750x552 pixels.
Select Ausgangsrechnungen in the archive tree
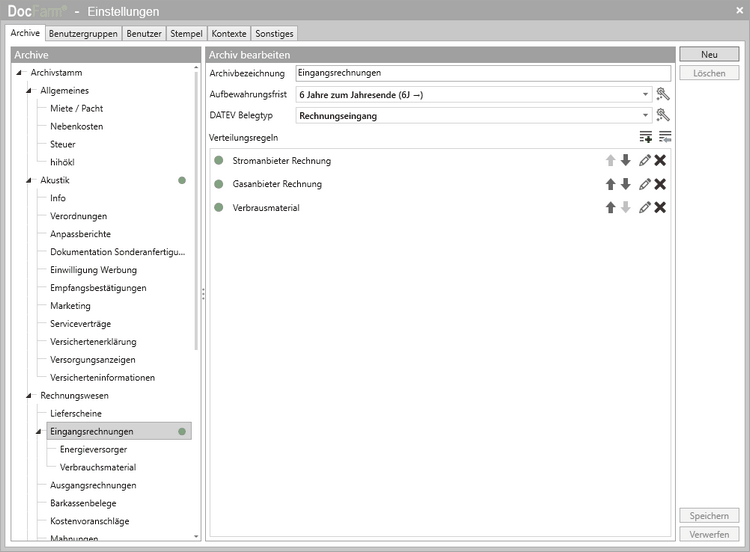(93, 485)
